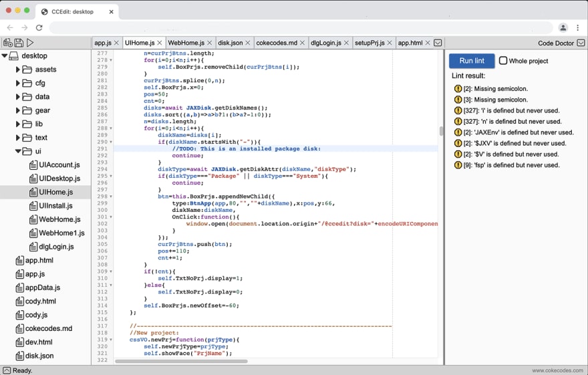Screen dimensions: 588x375
Task: Click the new file icon in toolbar
Action: [x=8, y=43]
